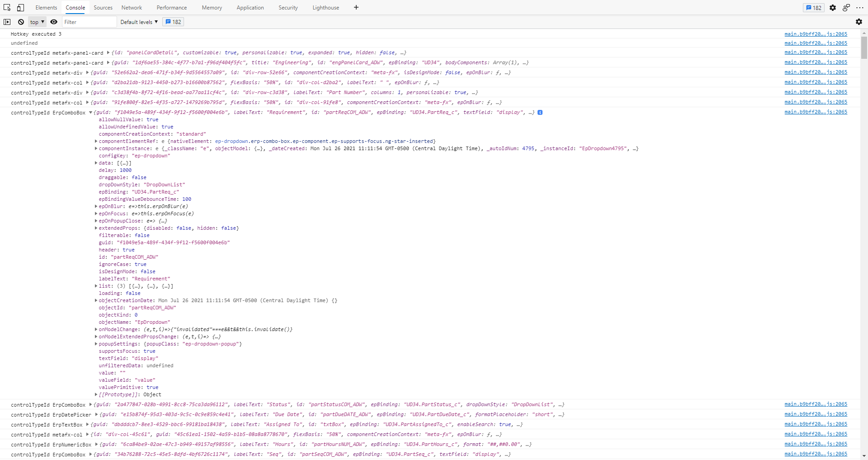
Task: Open the top JavaScript context dropdown
Action: (x=38, y=22)
